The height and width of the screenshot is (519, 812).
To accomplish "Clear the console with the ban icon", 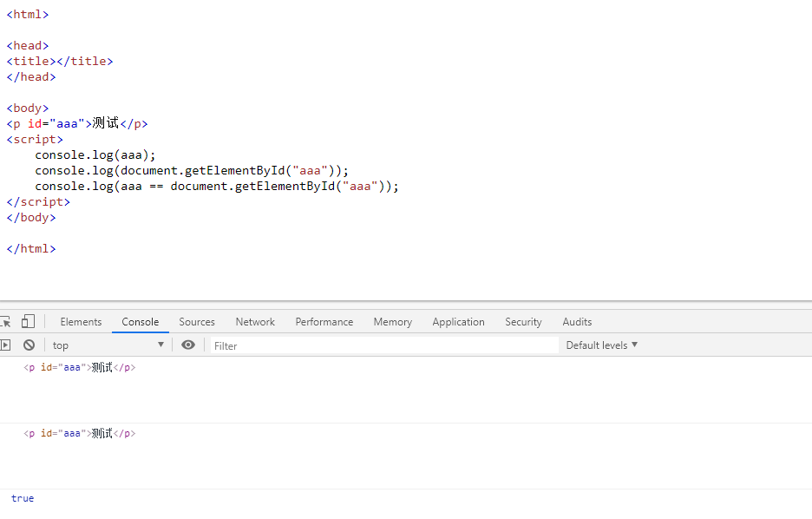I will (x=29, y=345).
